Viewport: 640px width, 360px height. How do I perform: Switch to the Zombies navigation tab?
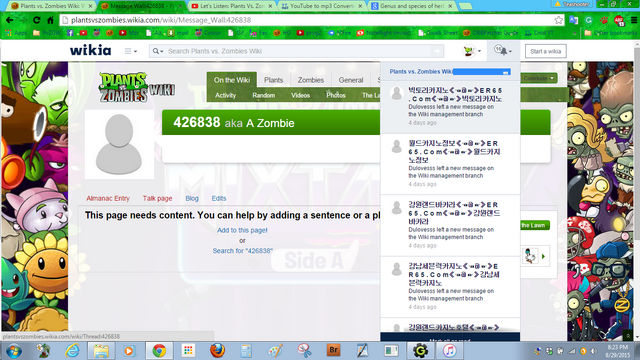tap(311, 80)
